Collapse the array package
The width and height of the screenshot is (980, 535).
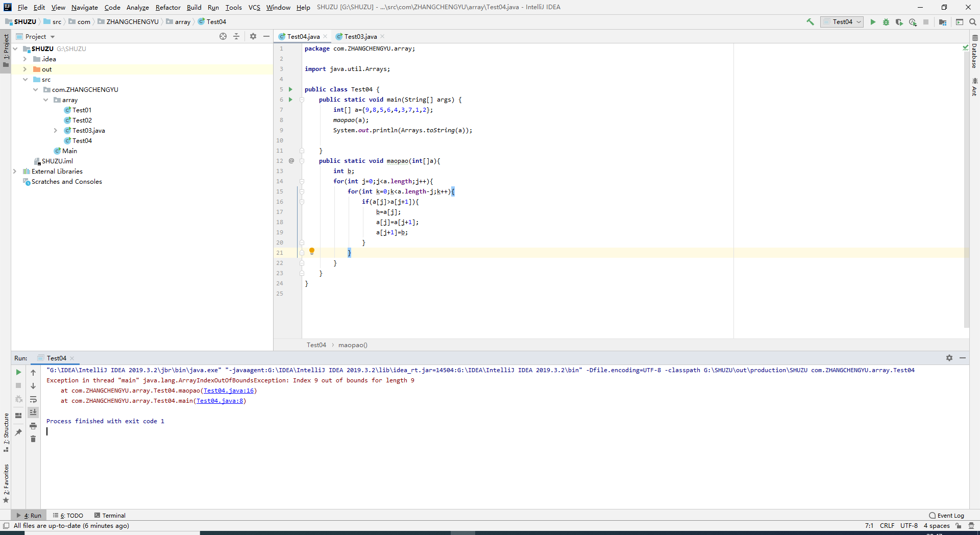tap(45, 100)
